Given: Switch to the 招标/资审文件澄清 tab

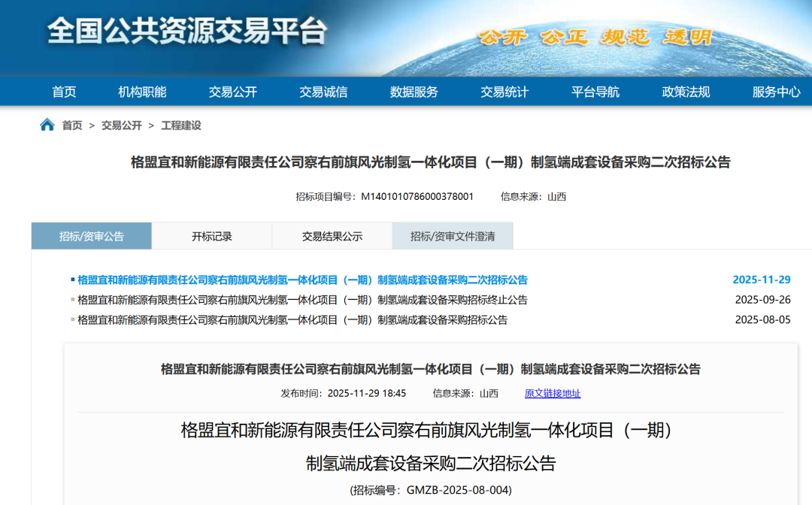Looking at the screenshot, I should [x=452, y=235].
